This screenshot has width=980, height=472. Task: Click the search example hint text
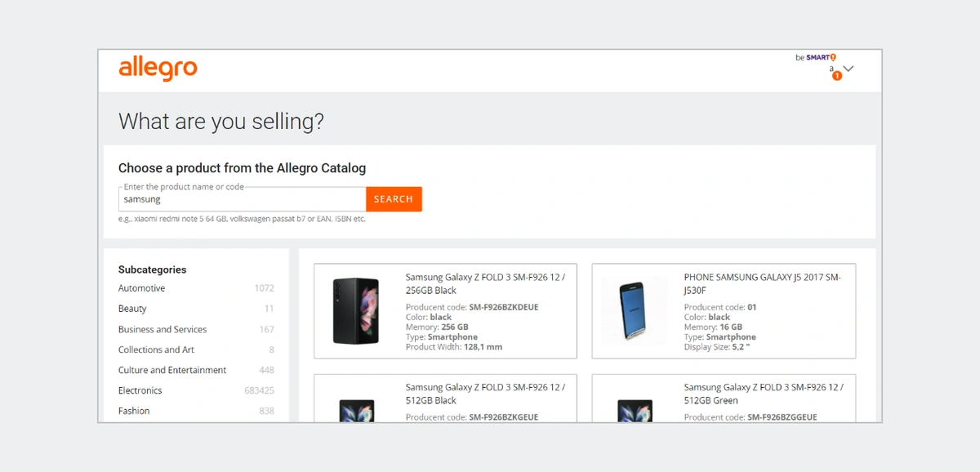(x=242, y=219)
